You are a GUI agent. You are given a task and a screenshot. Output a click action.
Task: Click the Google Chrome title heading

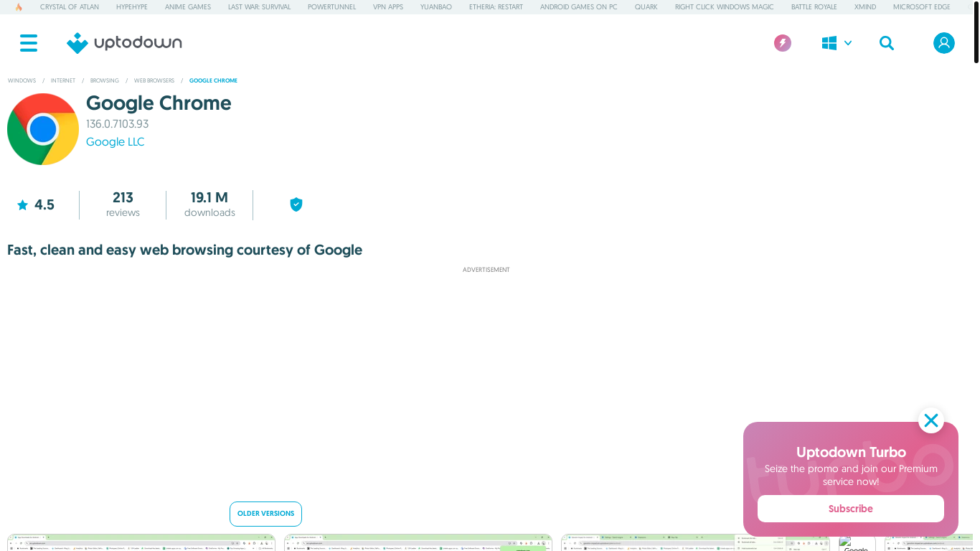[159, 103]
